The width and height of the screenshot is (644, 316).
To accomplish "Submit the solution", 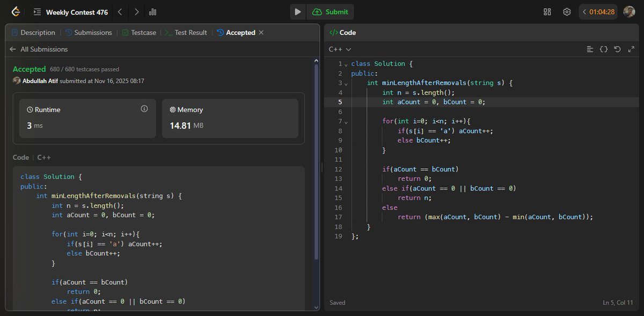I will click(331, 12).
